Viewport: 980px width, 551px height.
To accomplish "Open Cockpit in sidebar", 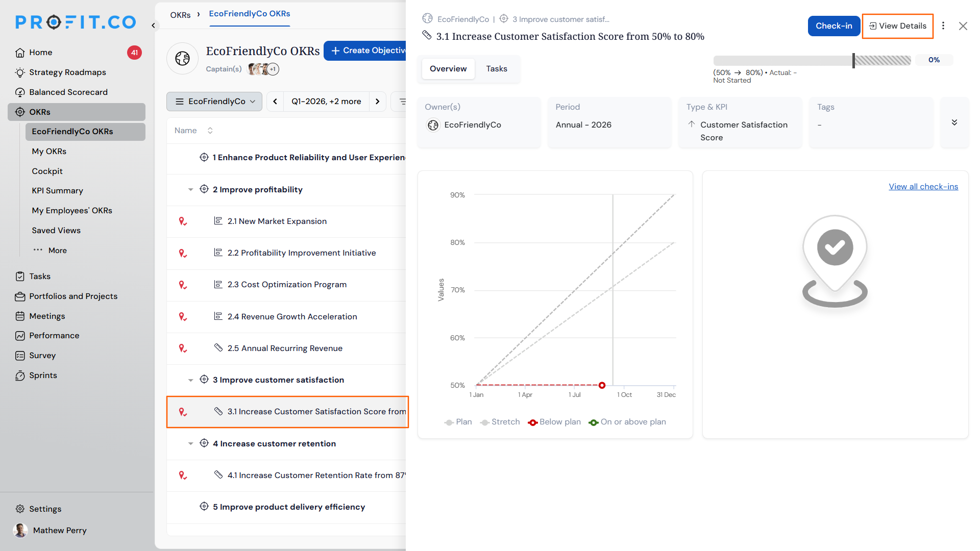I will click(47, 171).
